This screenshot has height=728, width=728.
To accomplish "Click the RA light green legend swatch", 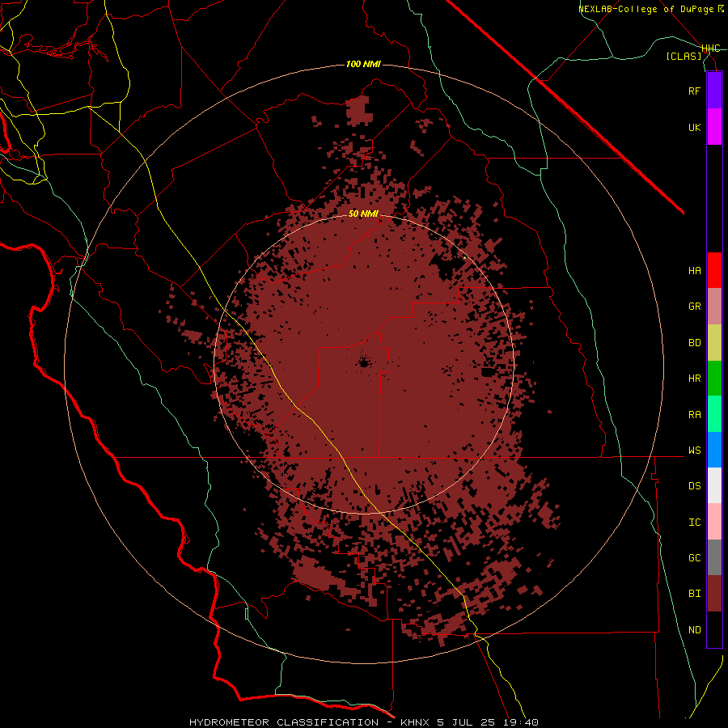I will coord(714,414).
